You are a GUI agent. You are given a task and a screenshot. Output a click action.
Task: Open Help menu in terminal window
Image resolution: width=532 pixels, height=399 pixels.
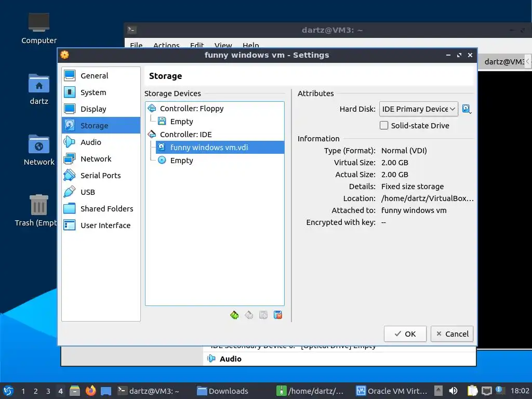tap(251, 45)
